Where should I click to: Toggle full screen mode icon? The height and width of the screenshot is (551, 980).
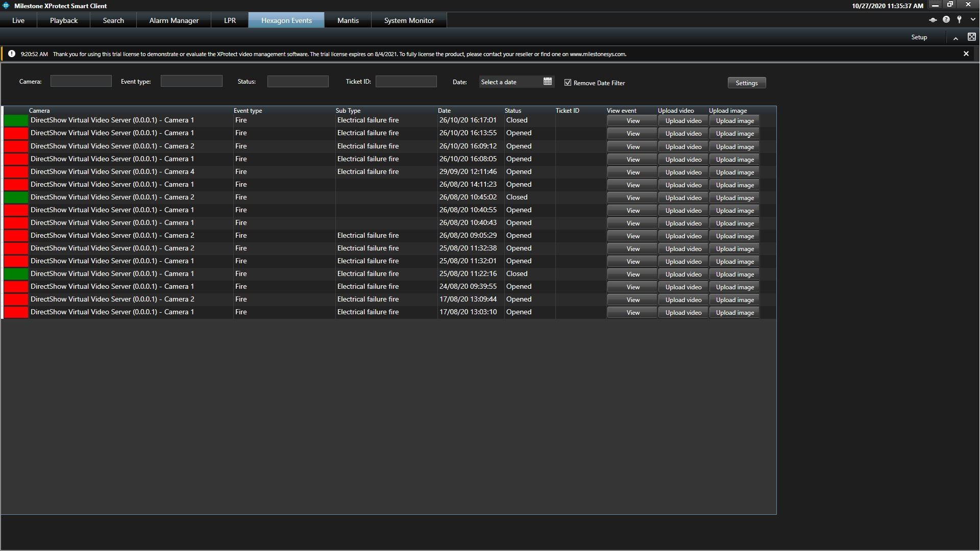(972, 37)
